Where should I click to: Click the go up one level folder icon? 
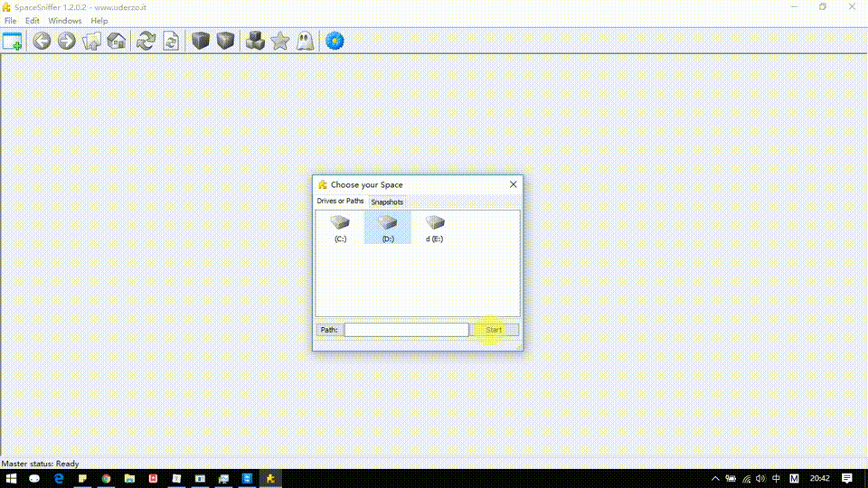pyautogui.click(x=91, y=42)
